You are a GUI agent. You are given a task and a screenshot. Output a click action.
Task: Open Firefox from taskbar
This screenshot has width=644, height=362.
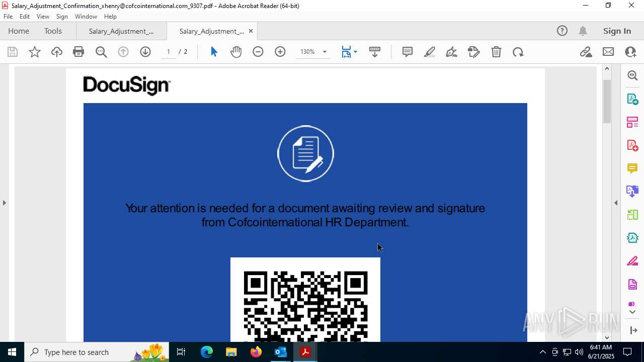point(256,352)
